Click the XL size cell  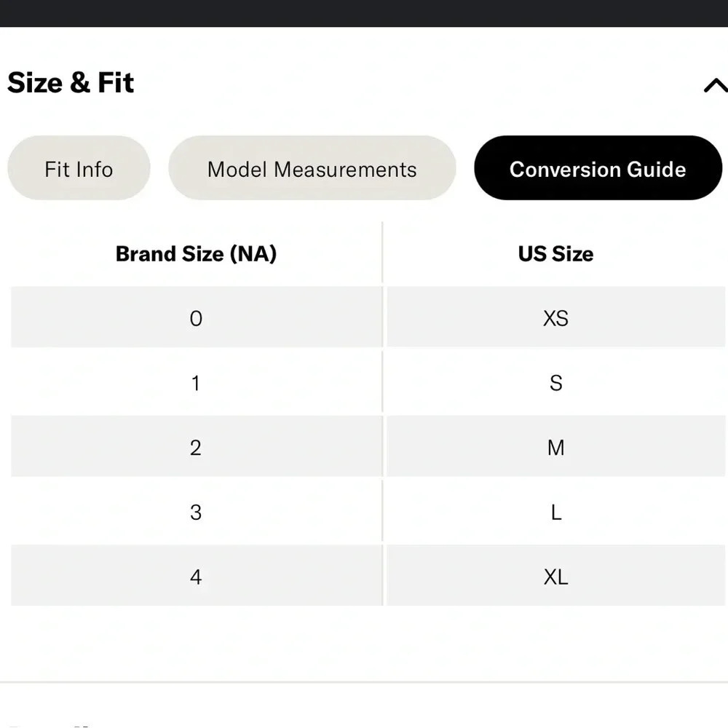555,577
